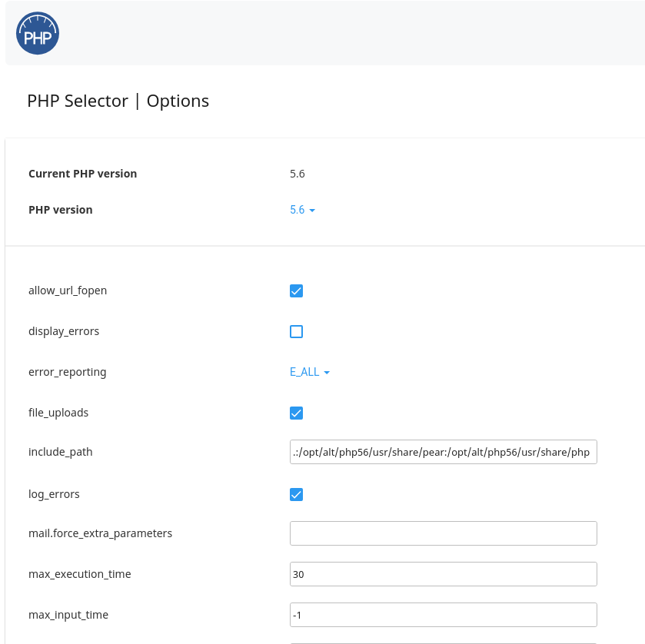This screenshot has height=644, width=645.
Task: Click the error_reporting setting label
Action: [67, 371]
